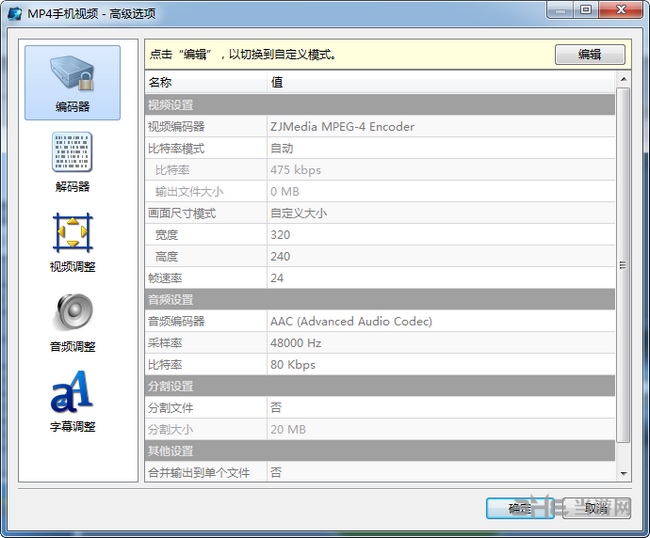This screenshot has height=538, width=650.
Task: Click the 名称 column header
Action: point(206,82)
